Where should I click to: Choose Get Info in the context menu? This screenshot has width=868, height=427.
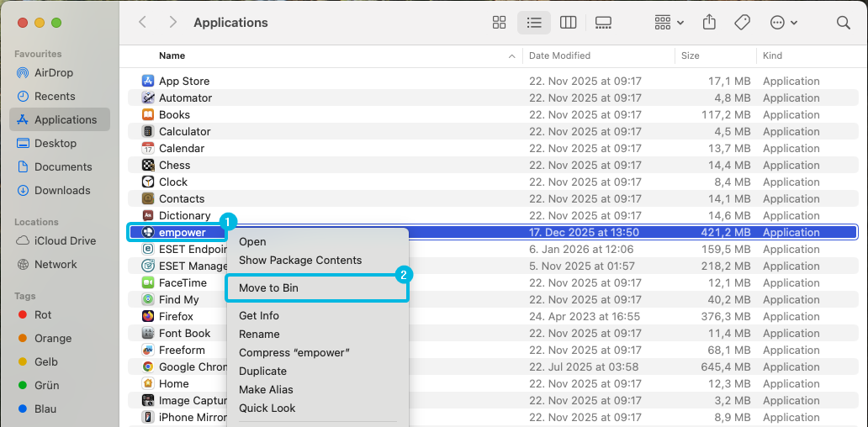317,316
